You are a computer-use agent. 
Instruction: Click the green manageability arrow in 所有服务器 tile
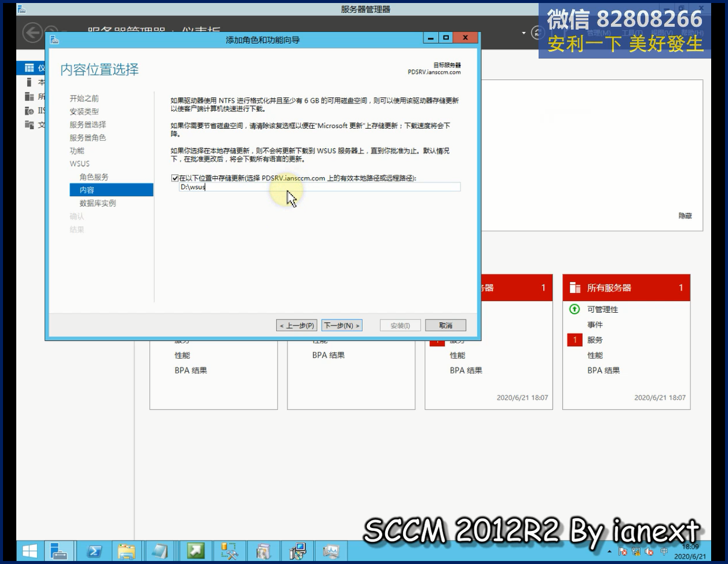(x=575, y=309)
